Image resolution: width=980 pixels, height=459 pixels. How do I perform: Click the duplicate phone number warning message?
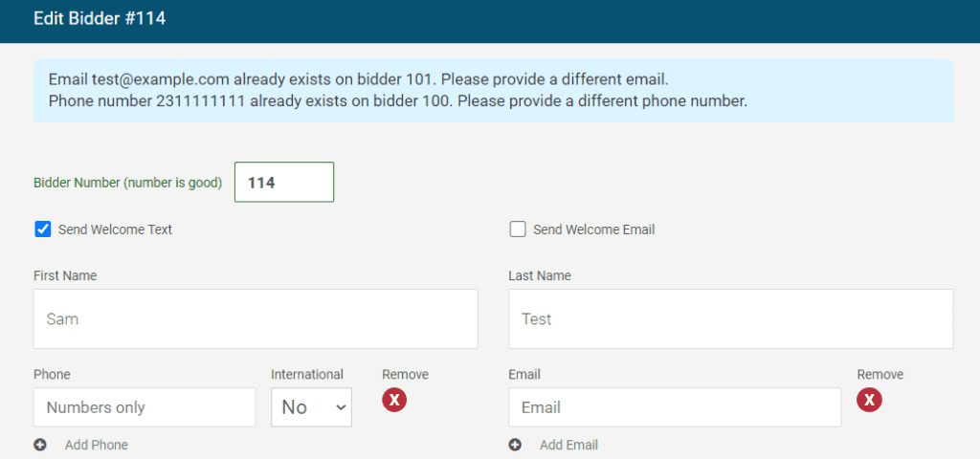pyautogui.click(x=398, y=100)
